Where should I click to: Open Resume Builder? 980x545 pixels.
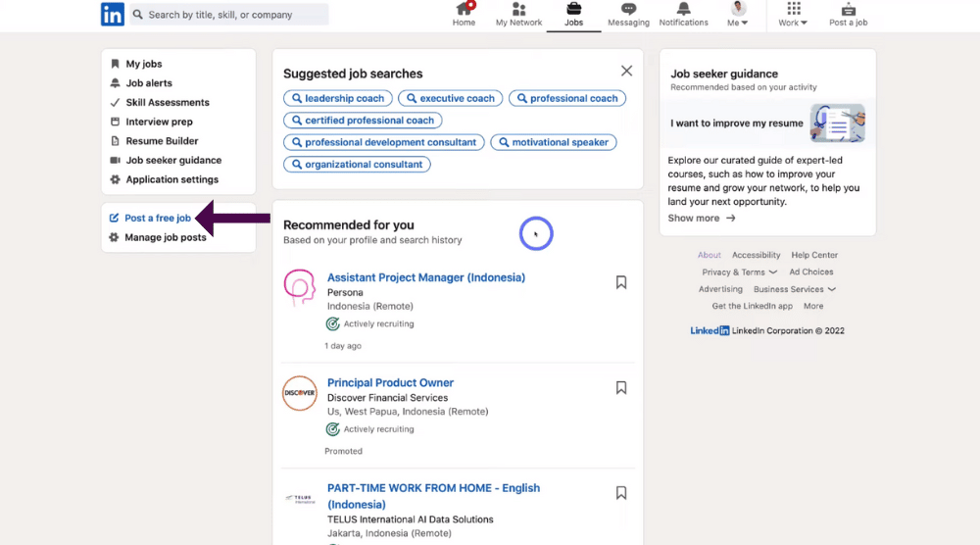(162, 141)
